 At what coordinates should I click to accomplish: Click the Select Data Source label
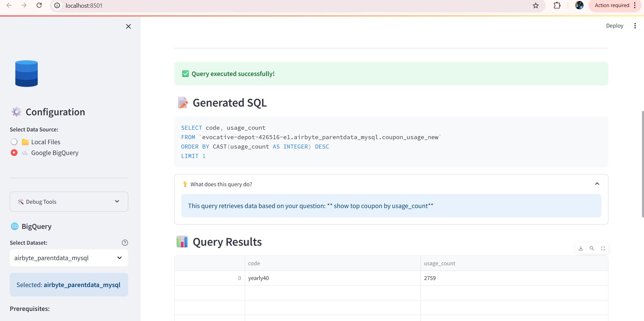[x=34, y=129]
